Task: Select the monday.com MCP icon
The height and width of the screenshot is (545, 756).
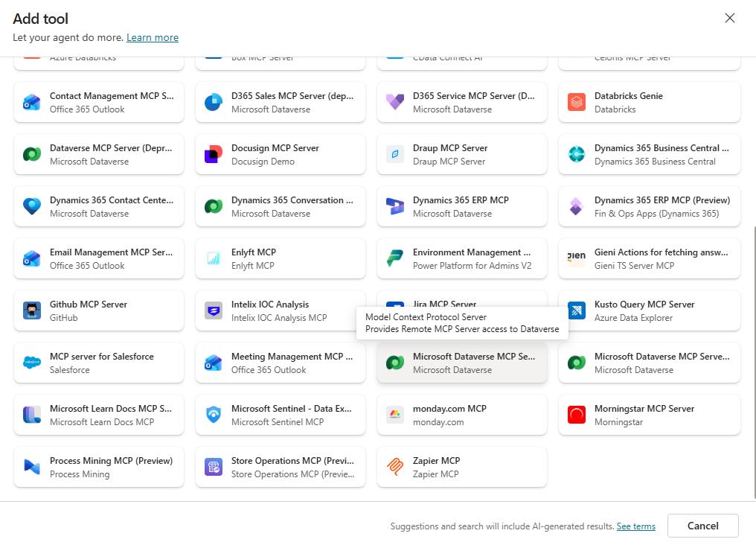Action: tap(394, 415)
